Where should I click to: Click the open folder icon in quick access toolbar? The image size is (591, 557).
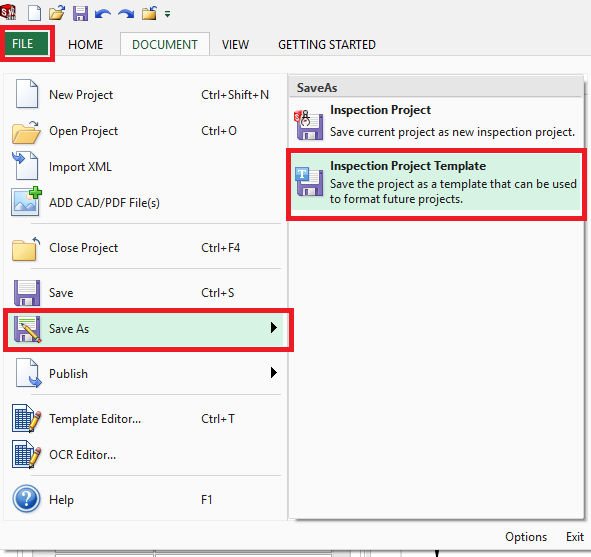tap(57, 14)
